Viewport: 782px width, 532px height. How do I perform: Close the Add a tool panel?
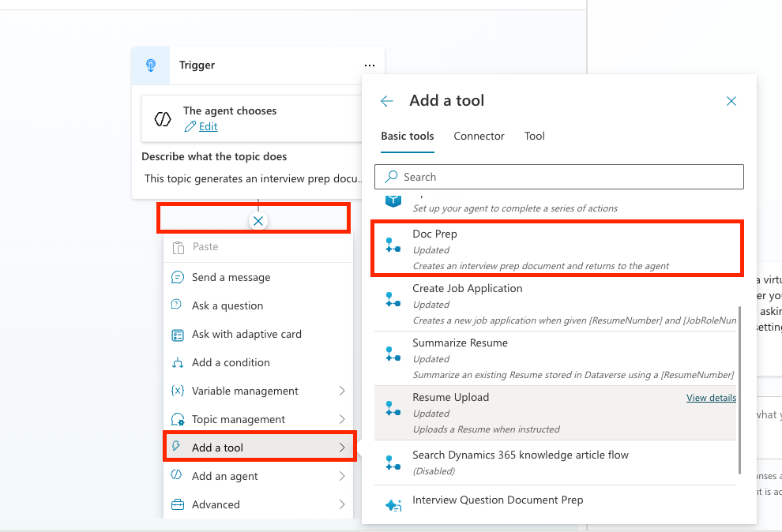[731, 101]
